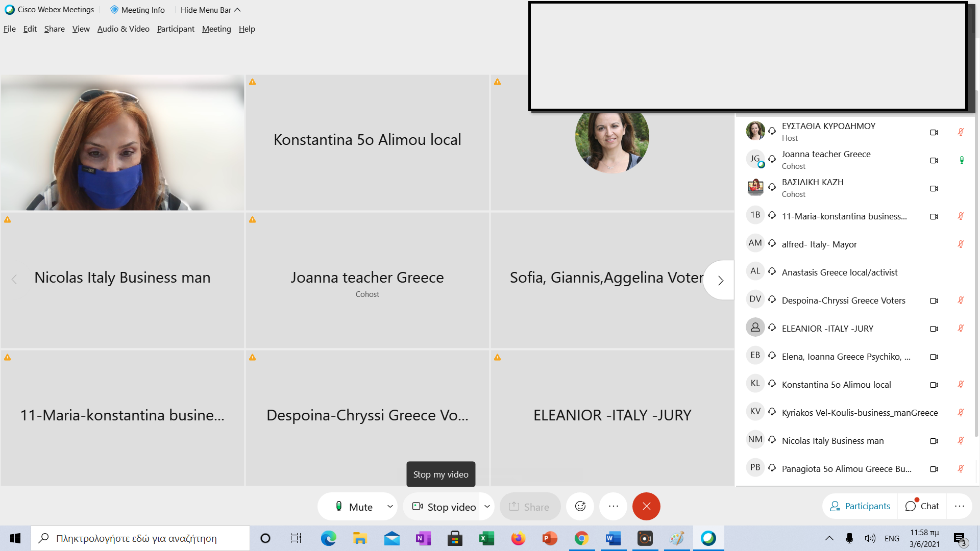Open the reactions emoji button
The width and height of the screenshot is (980, 551).
coord(580,506)
